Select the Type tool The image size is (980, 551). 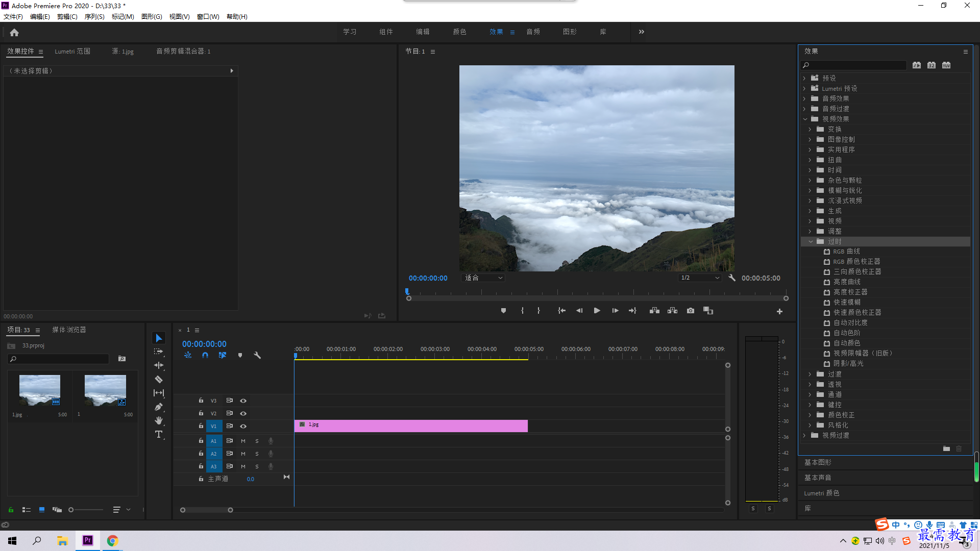point(159,434)
